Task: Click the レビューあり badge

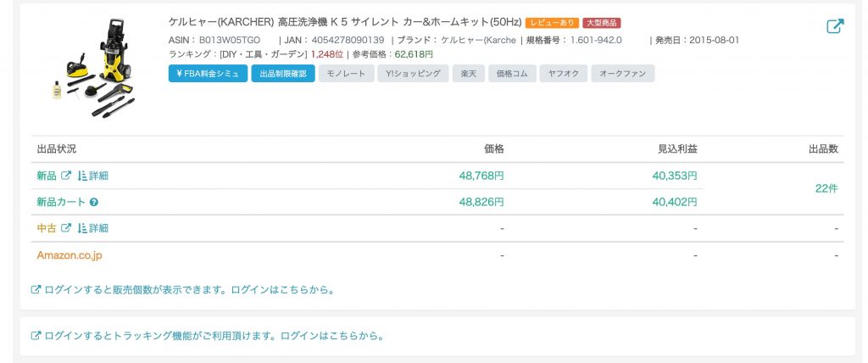Action: coord(552,23)
